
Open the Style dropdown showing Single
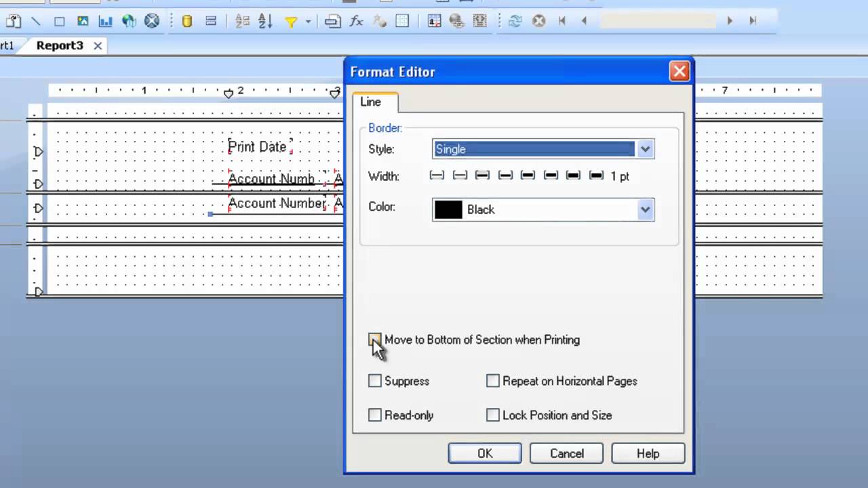click(645, 149)
